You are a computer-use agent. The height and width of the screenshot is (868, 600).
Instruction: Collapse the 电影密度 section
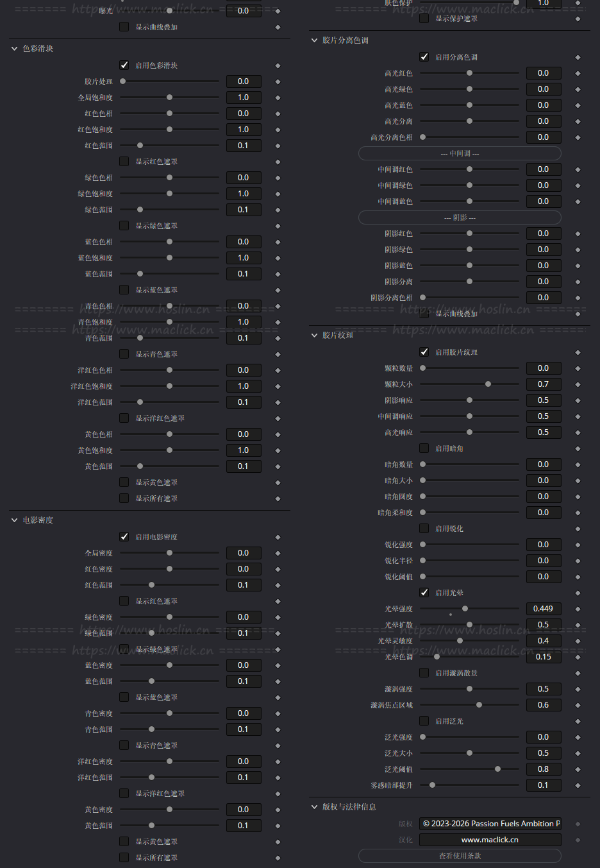[14, 520]
